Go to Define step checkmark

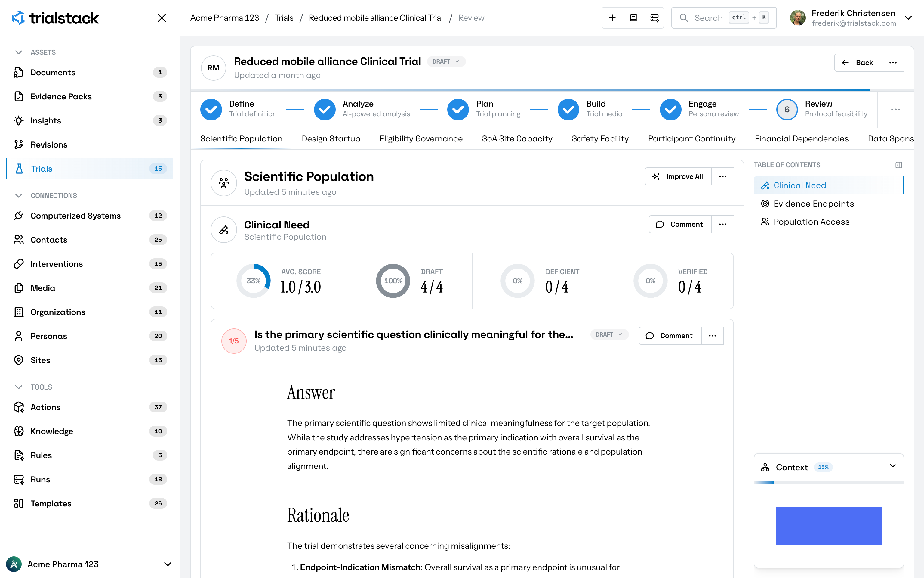(x=211, y=110)
